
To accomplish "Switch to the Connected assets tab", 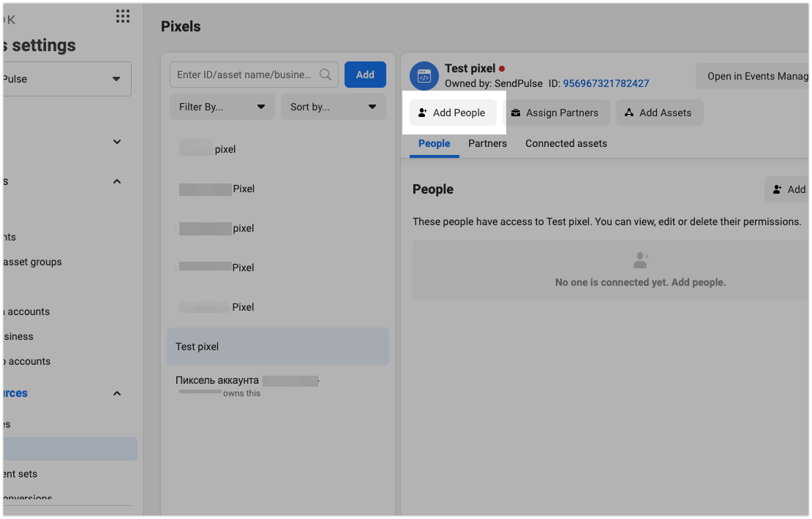I will coord(566,143).
